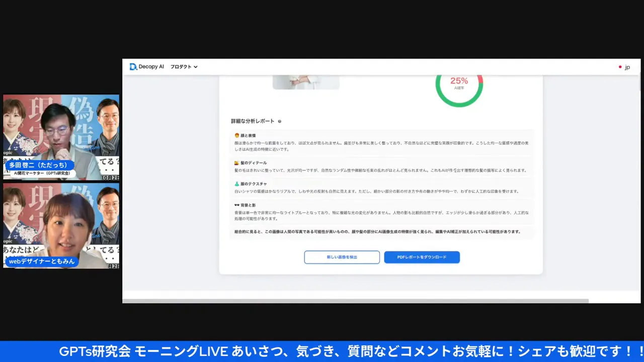
Task: Click the face emoji icon for 顔と表情
Action: pos(236,136)
